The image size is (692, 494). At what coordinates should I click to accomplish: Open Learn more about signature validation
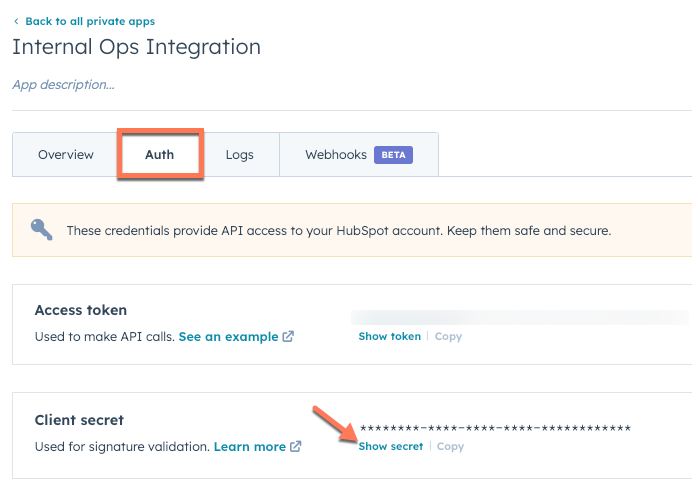coord(250,447)
